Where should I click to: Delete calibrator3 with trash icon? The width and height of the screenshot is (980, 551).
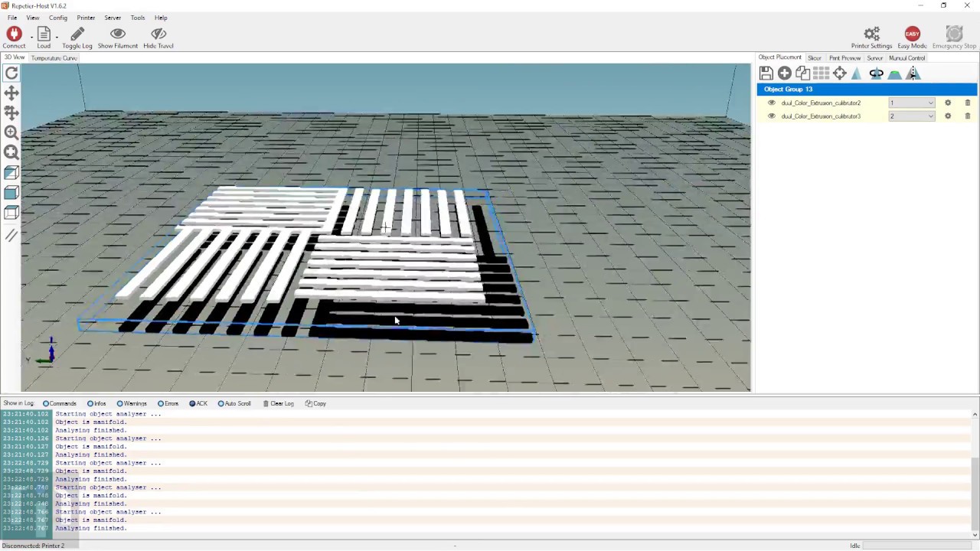click(x=967, y=116)
